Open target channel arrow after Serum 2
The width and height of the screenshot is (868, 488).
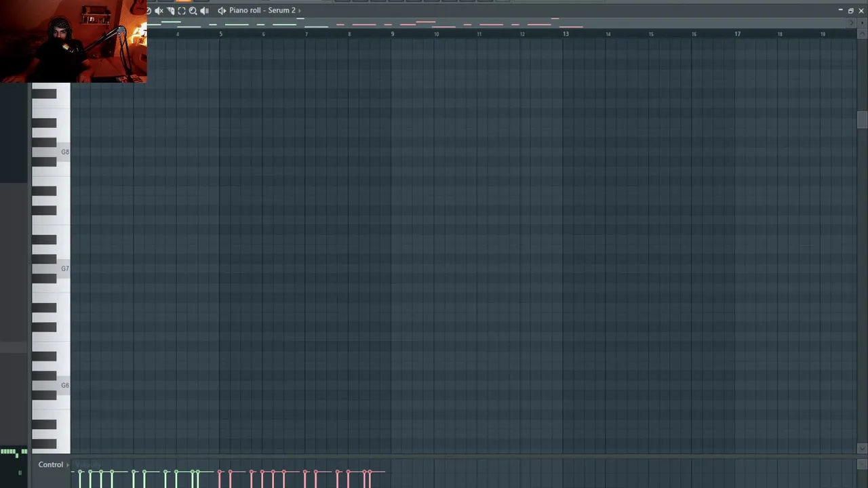coord(299,10)
